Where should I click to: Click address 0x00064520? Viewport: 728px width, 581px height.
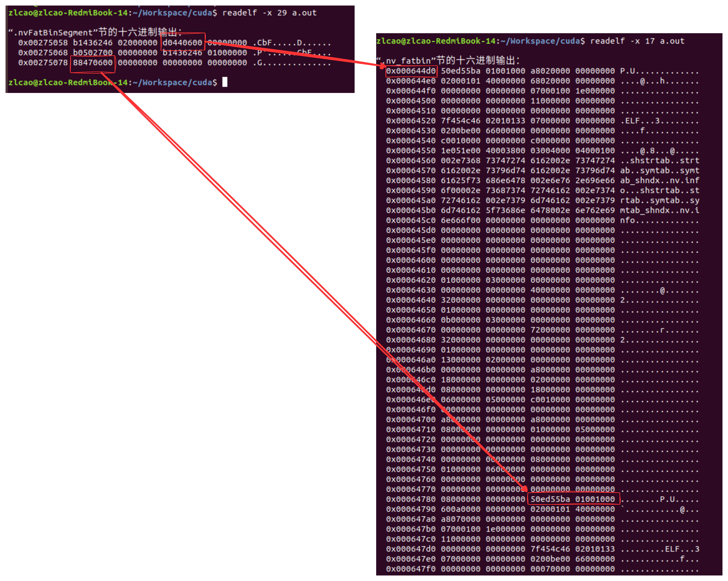(x=411, y=121)
